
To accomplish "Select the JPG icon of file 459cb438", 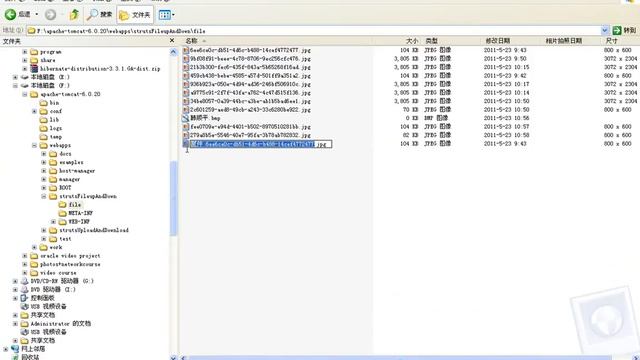I will pos(186,76).
